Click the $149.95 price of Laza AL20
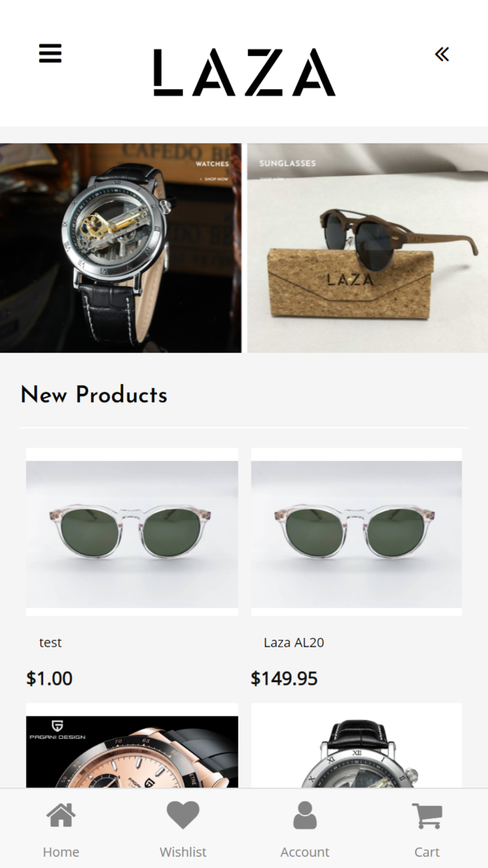This screenshot has width=488, height=868. coord(284,678)
